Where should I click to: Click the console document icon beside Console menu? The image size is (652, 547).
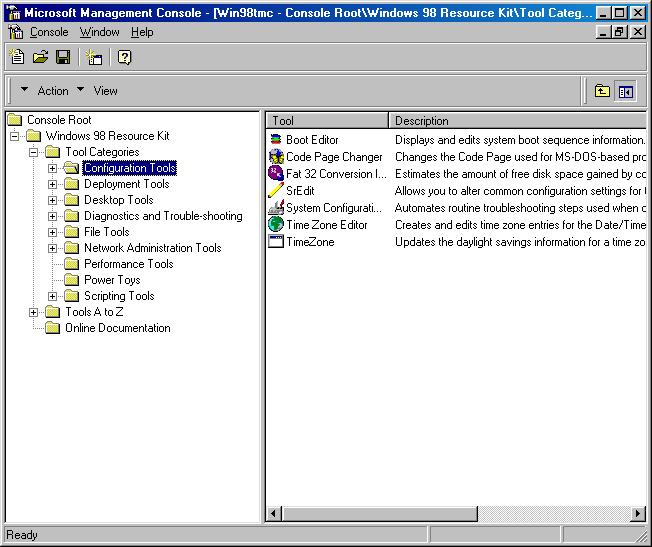pos(16,32)
